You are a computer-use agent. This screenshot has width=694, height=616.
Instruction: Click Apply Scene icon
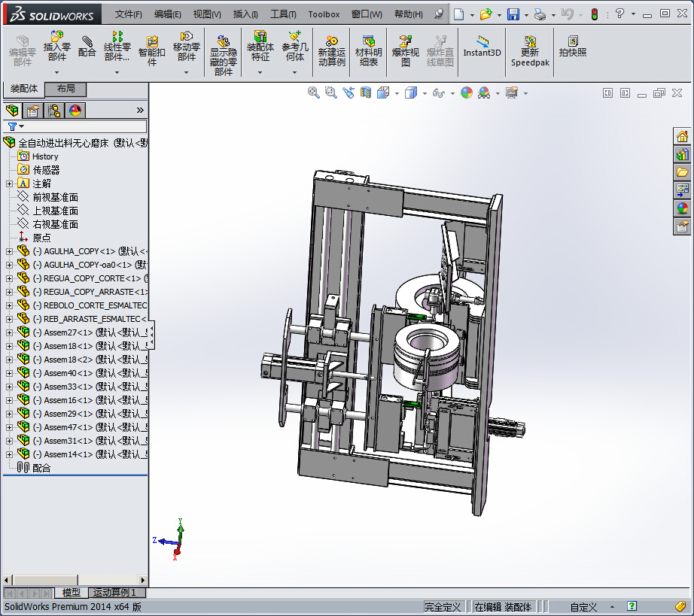pos(484,93)
